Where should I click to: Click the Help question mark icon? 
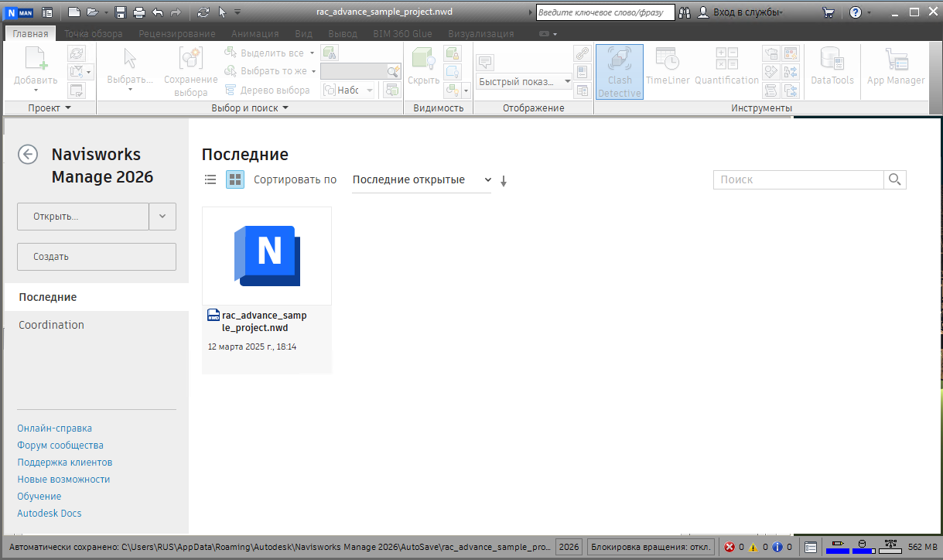coord(856,12)
